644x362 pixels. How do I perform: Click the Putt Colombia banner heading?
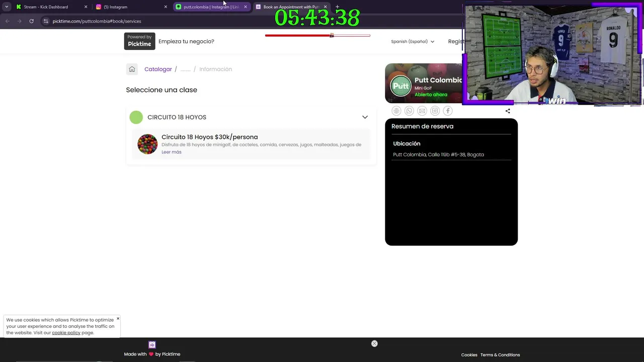tap(438, 80)
